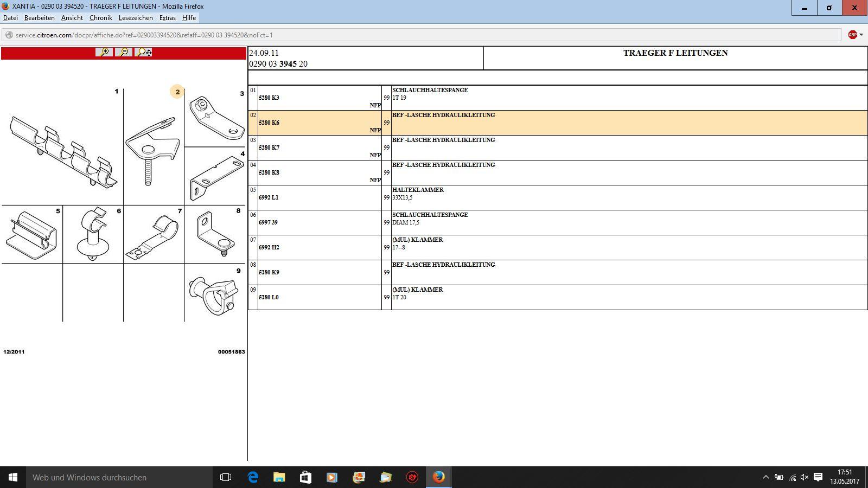Image resolution: width=868 pixels, height=488 pixels.
Task: Click the muted volume tray icon
Action: pyautogui.click(x=805, y=477)
